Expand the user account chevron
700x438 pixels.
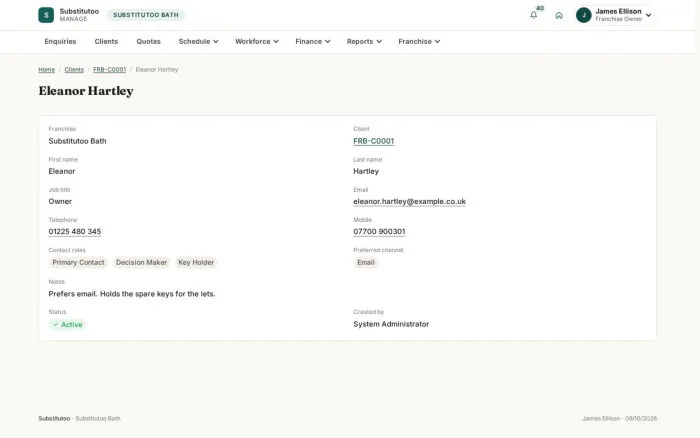tap(648, 15)
